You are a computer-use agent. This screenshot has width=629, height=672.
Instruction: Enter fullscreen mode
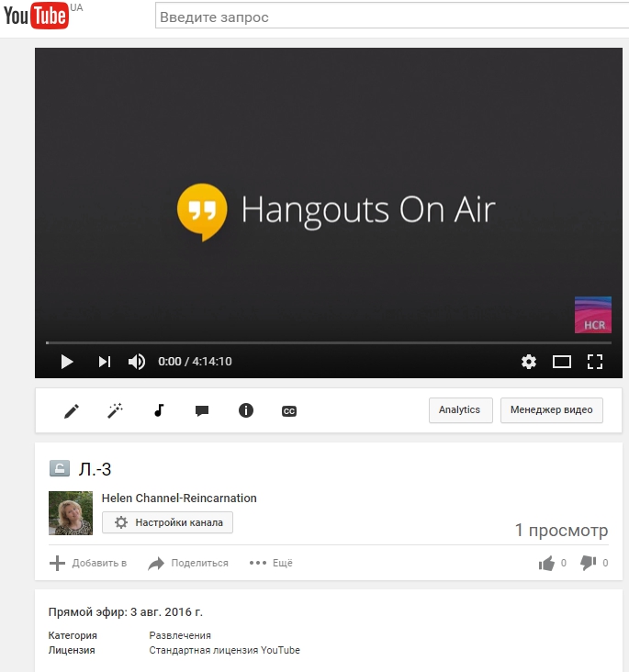(594, 362)
